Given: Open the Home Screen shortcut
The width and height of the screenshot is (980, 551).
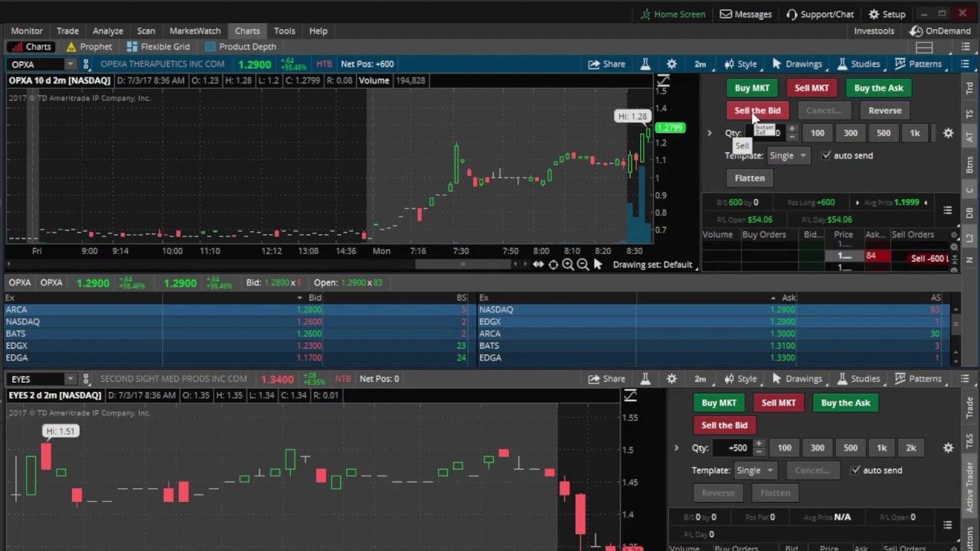Looking at the screenshot, I should click(x=672, y=14).
